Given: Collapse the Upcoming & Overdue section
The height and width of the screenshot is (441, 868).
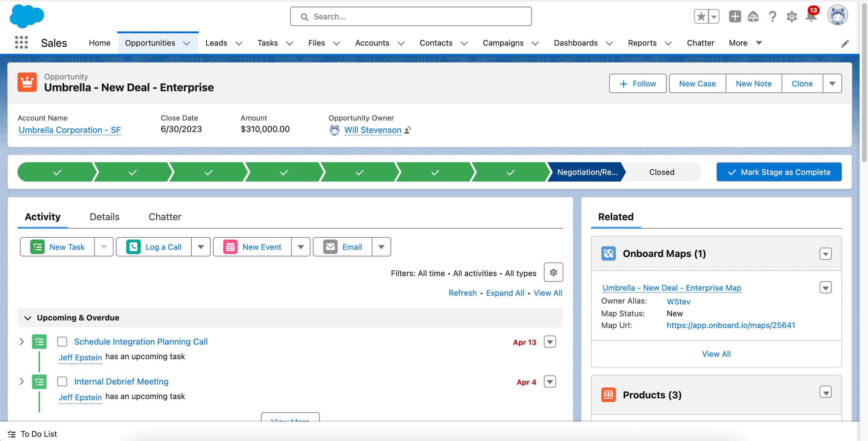Looking at the screenshot, I should click(28, 317).
